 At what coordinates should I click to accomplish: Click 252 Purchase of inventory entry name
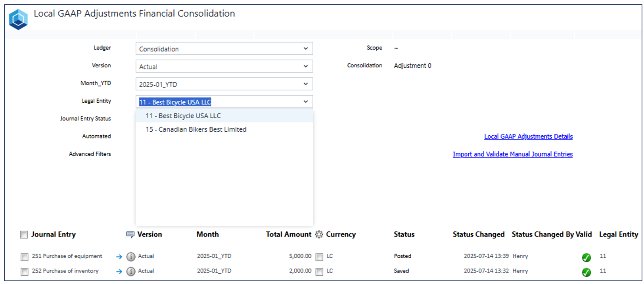65,271
